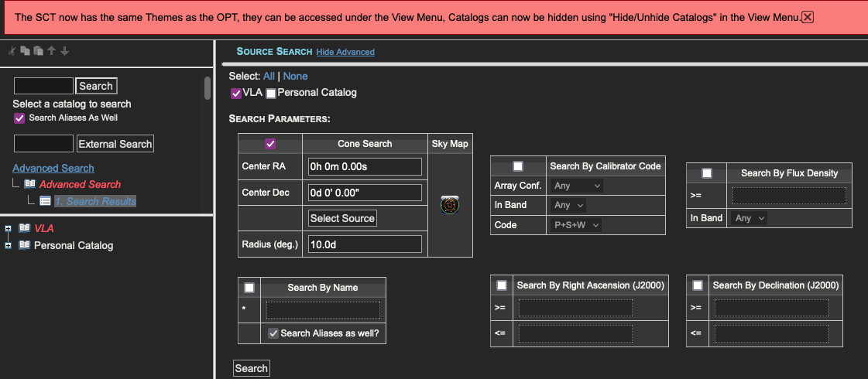Enable the Personal Catalog checkbox
The image size is (868, 379).
pyautogui.click(x=271, y=93)
